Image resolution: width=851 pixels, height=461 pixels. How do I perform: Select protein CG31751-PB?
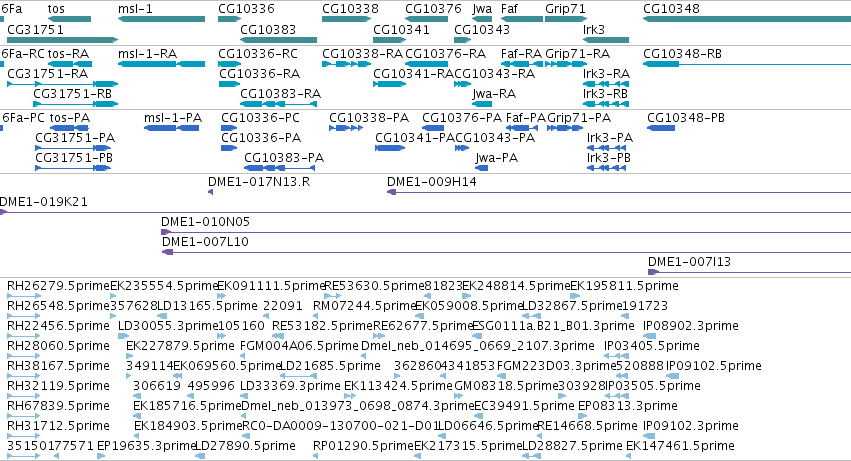(x=73, y=168)
